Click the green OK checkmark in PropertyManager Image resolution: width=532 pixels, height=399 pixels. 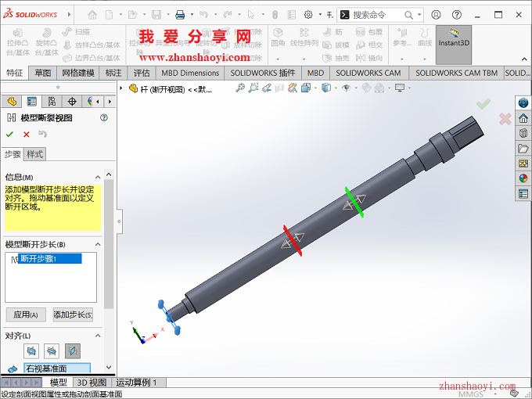pos(10,135)
